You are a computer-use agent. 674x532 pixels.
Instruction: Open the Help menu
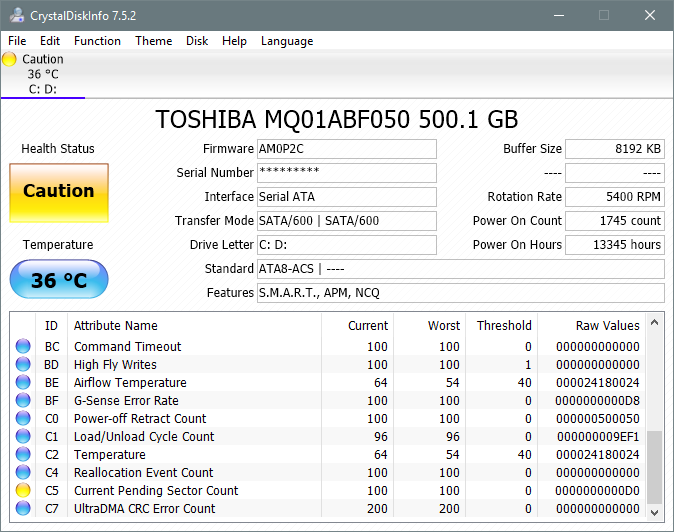tap(234, 41)
